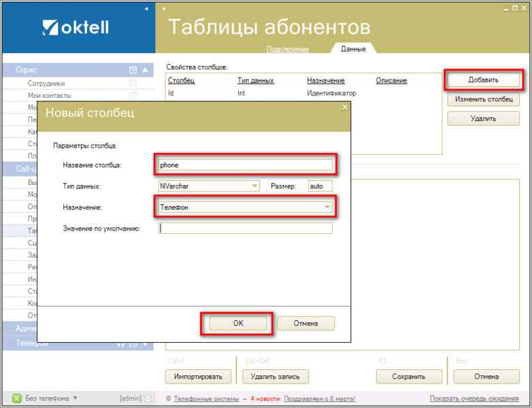Viewport: 532px width, 408px height.
Task: Switch to the Подключение tab
Action: (288, 49)
